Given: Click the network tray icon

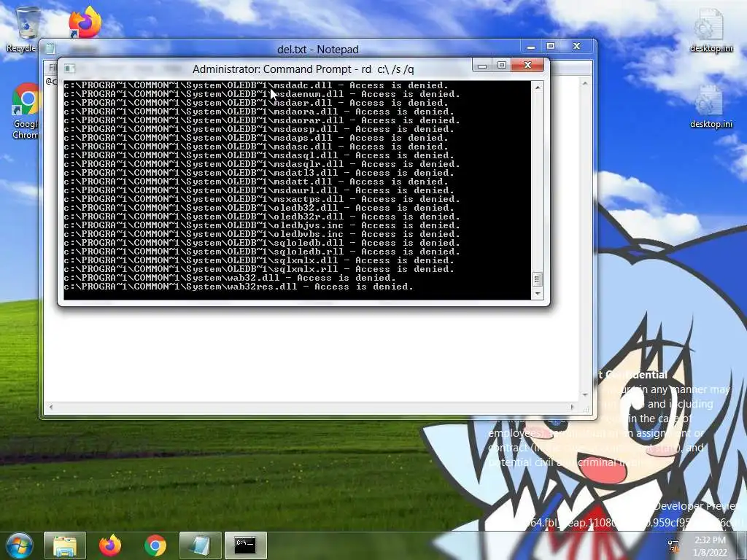Looking at the screenshot, I should click(673, 545).
